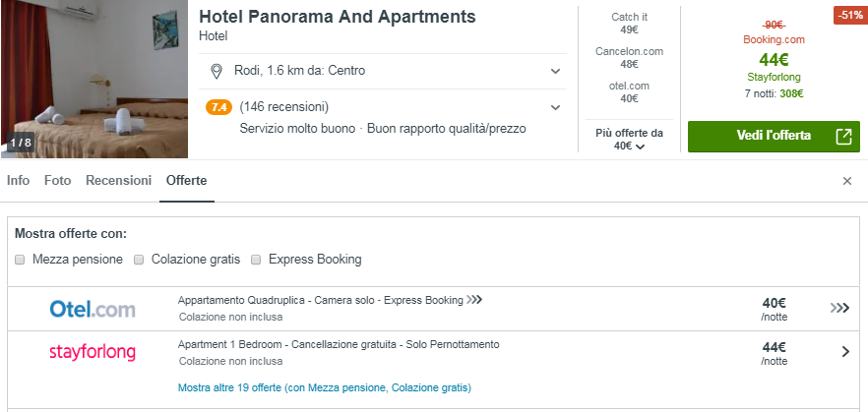Open Più offerte da 40€ dropdown
Screen dimensions: 868x412
point(630,140)
